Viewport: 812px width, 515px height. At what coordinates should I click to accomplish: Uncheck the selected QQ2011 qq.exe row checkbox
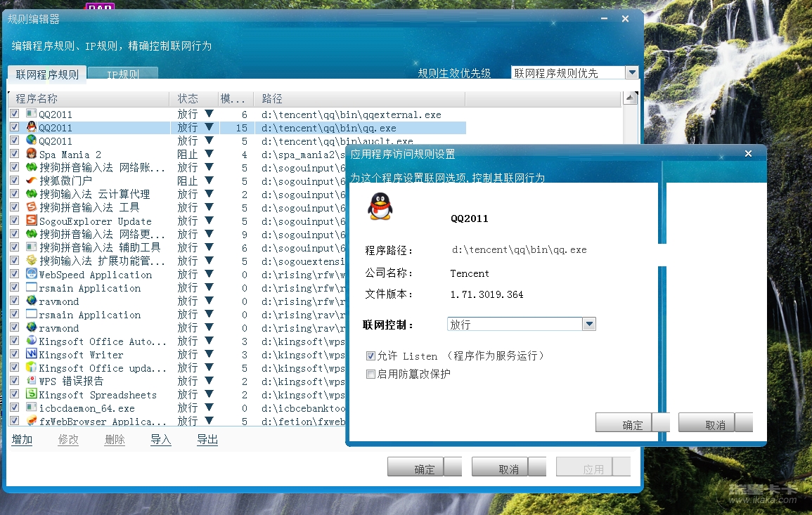tap(15, 126)
